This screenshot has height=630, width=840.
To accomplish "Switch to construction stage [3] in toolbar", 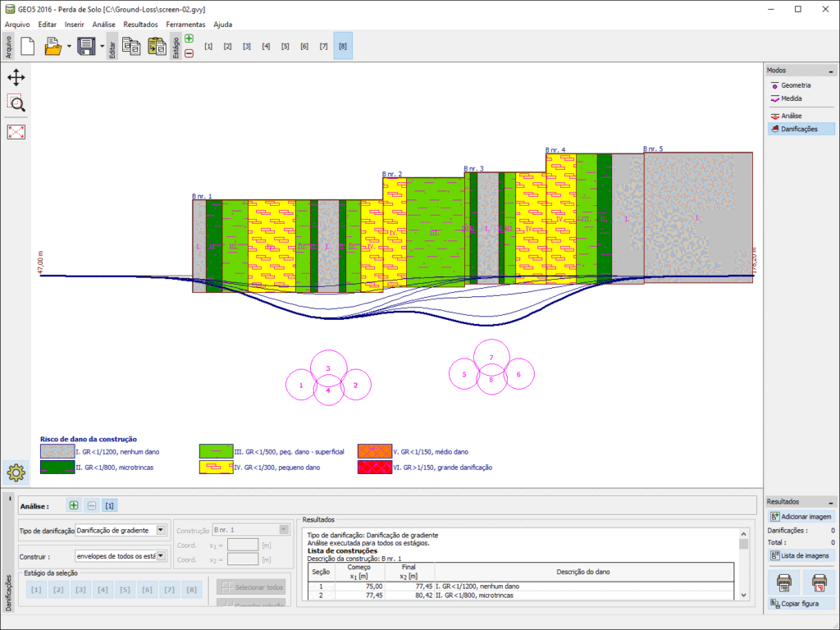I will click(247, 46).
